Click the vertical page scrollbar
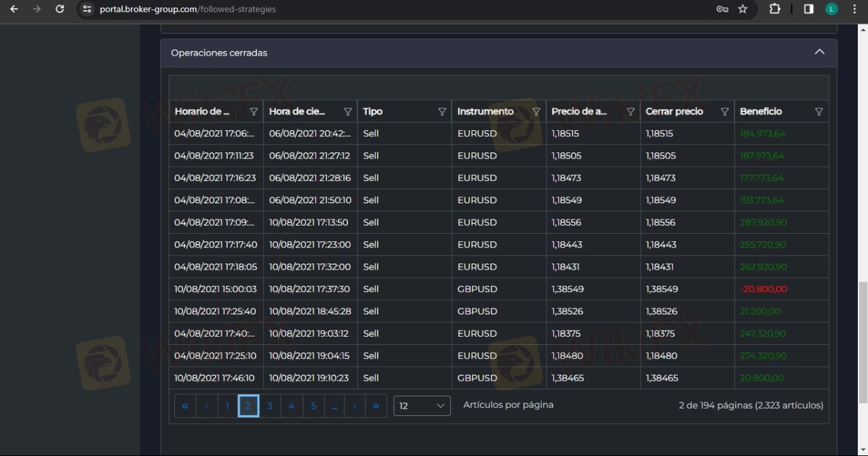The image size is (868, 456). [x=863, y=342]
